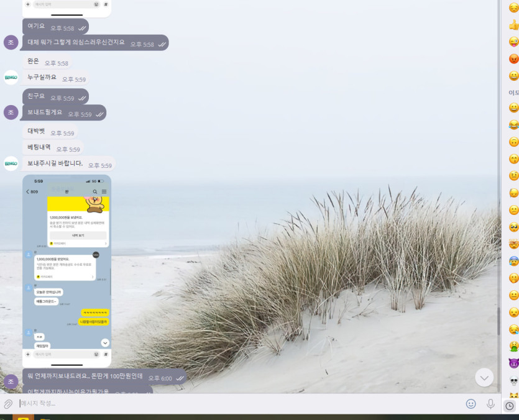Pick the upside-down face emoji
Viewport: 519px width, 420px height.
[x=513, y=142]
